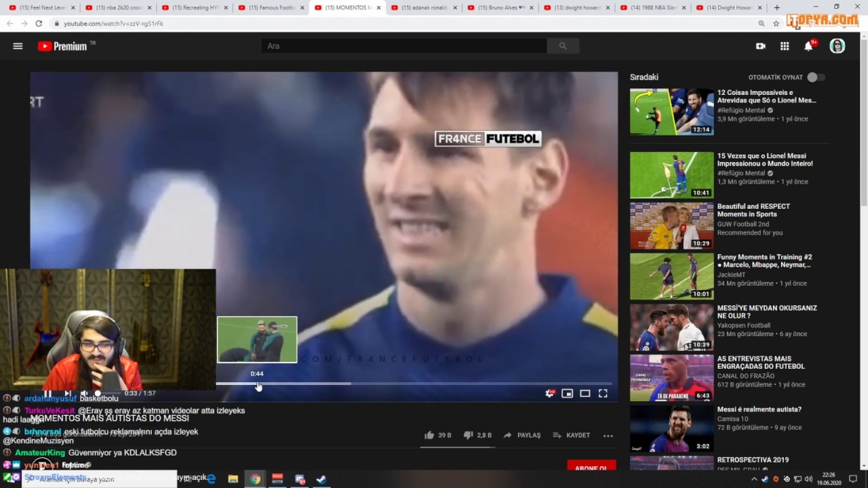The width and height of the screenshot is (868, 488).
Task: Click the Camisa 10 channel name
Action: pos(733,419)
